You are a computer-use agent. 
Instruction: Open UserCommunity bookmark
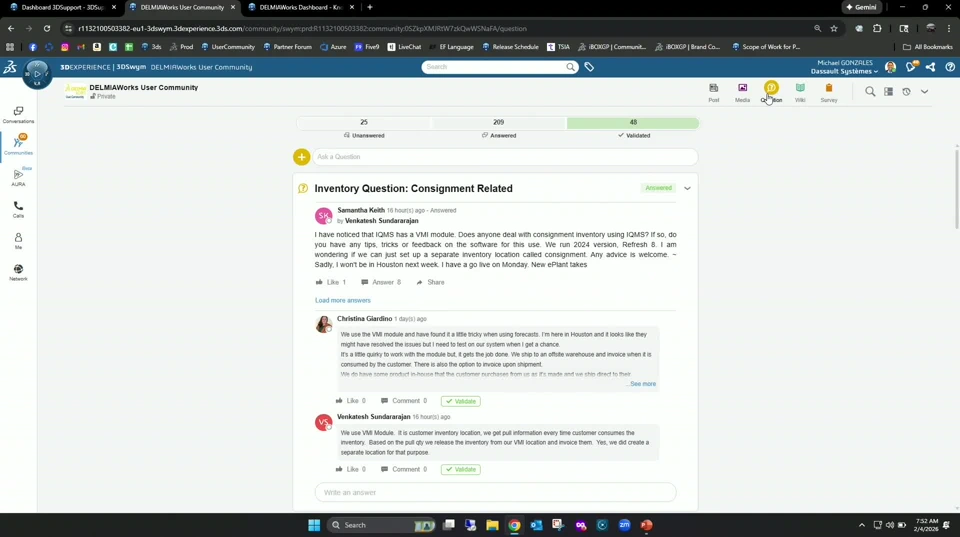[228, 47]
